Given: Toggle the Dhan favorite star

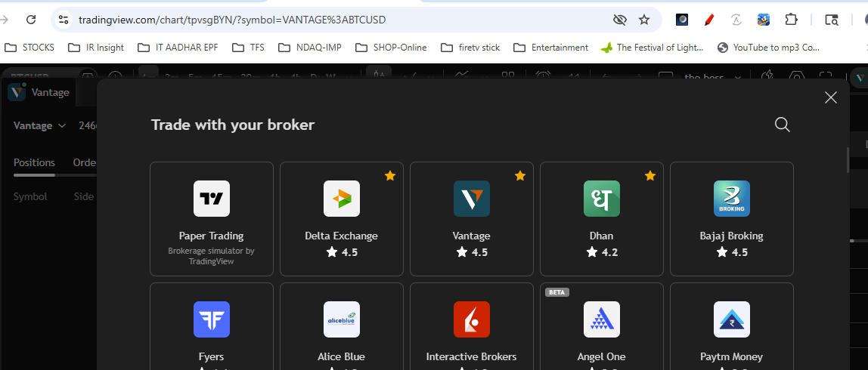Looking at the screenshot, I should pos(650,176).
